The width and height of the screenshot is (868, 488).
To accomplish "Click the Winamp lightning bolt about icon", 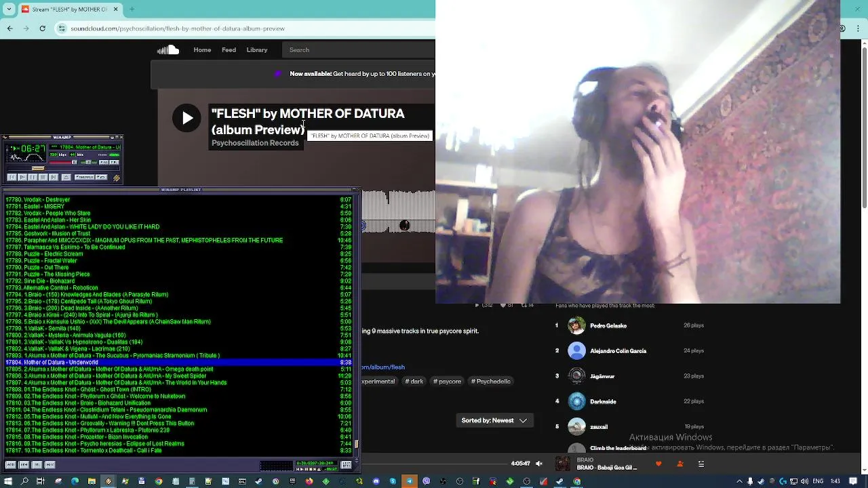I will point(117,178).
